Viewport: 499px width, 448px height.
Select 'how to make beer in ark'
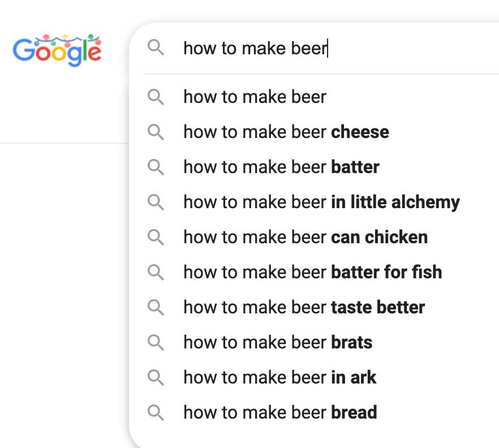(314, 377)
